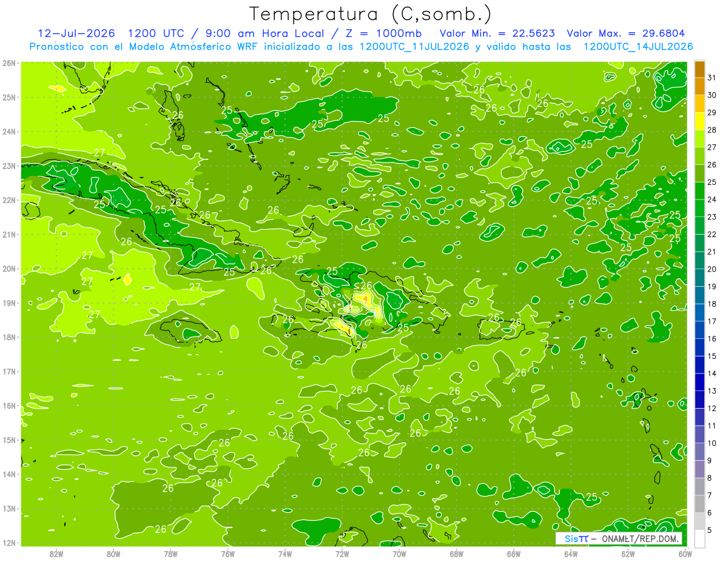Click the 26N latitude axis label

tap(8, 63)
